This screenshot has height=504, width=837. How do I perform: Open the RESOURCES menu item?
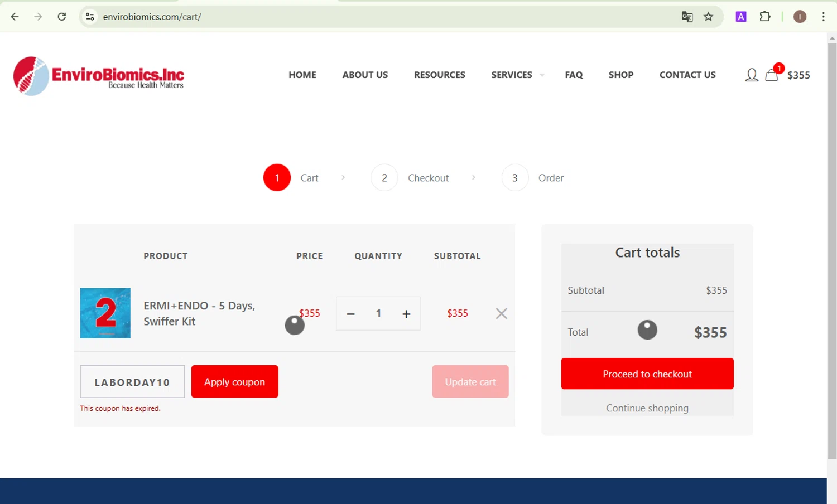click(x=440, y=75)
